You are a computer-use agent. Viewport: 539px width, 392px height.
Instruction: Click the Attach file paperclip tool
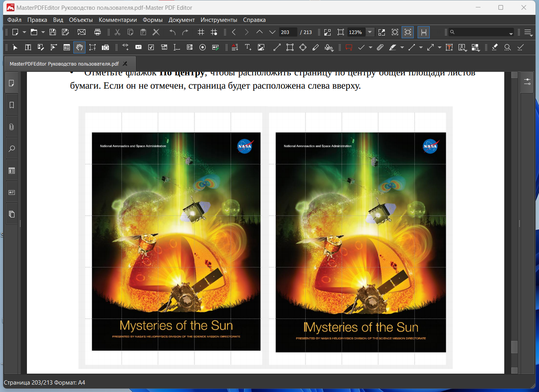coord(380,47)
